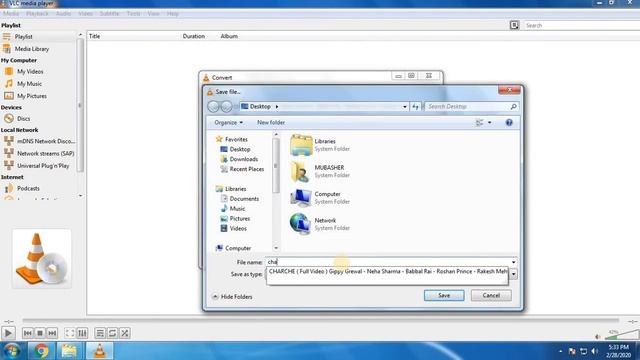Click the VLC seek progress bar
The height and width of the screenshot is (360, 640).
320,321
